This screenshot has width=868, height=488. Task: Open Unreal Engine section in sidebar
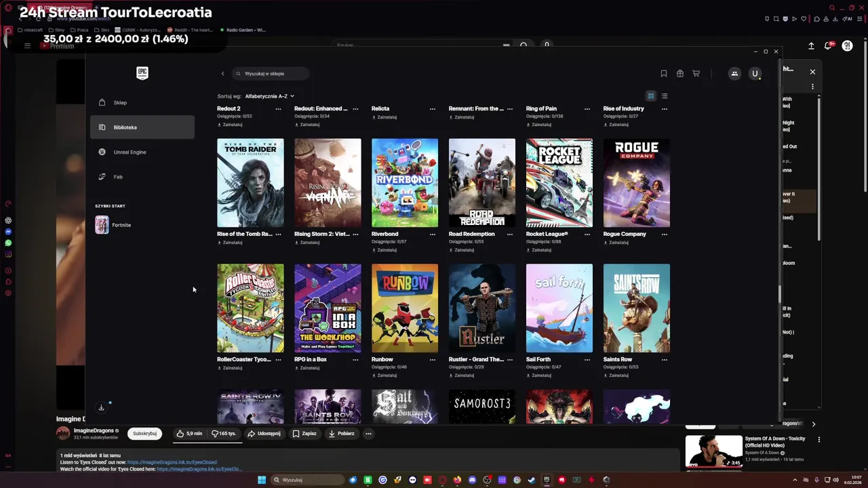[x=142, y=152]
